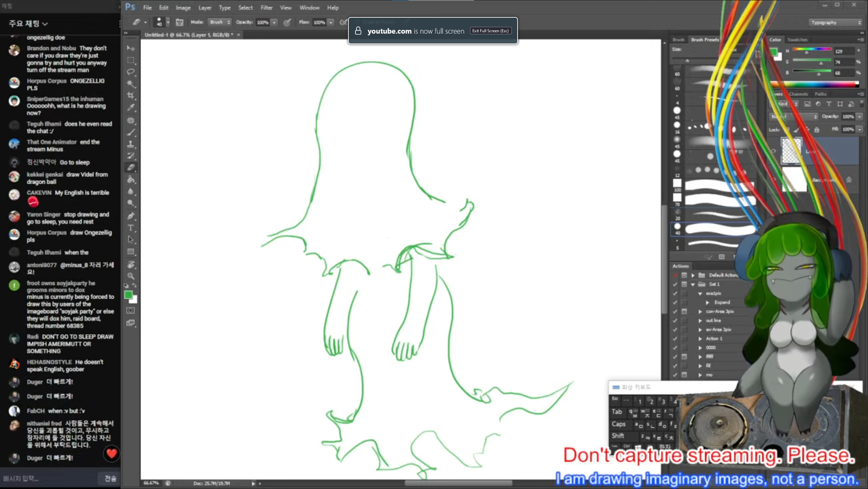
Task: Toggle checkmark for the 'out line' action
Action: [675, 321]
